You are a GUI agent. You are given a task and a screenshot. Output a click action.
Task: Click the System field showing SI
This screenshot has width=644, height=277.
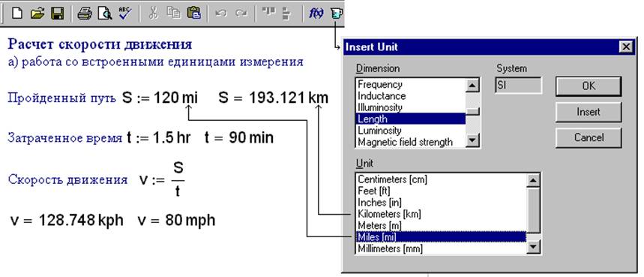518,86
